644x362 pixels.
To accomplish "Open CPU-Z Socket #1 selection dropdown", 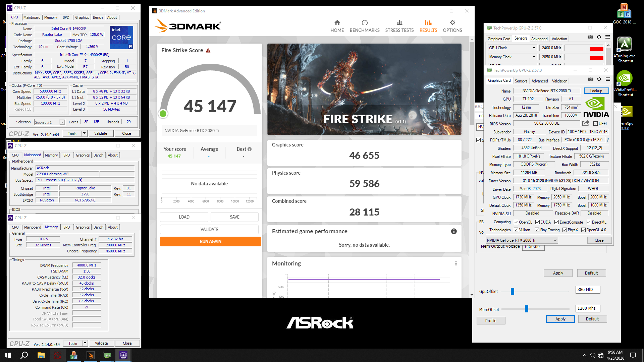I will [x=50, y=122].
